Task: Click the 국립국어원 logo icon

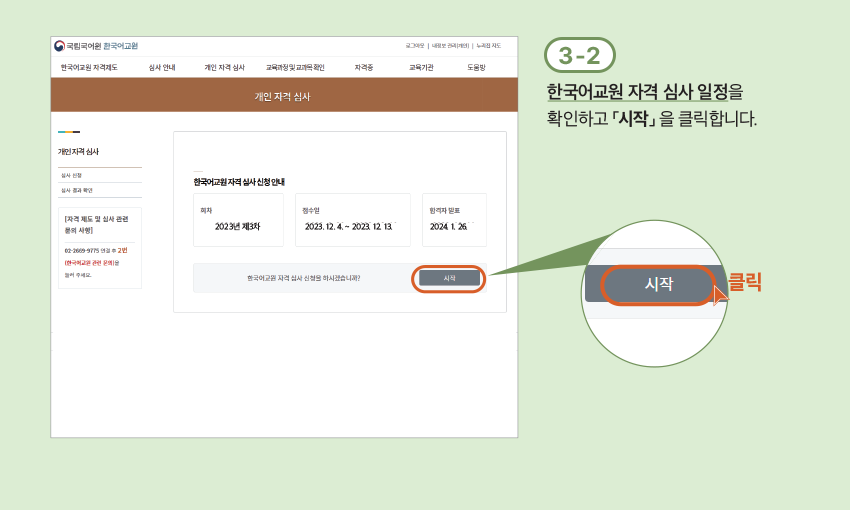Action: [x=59, y=46]
